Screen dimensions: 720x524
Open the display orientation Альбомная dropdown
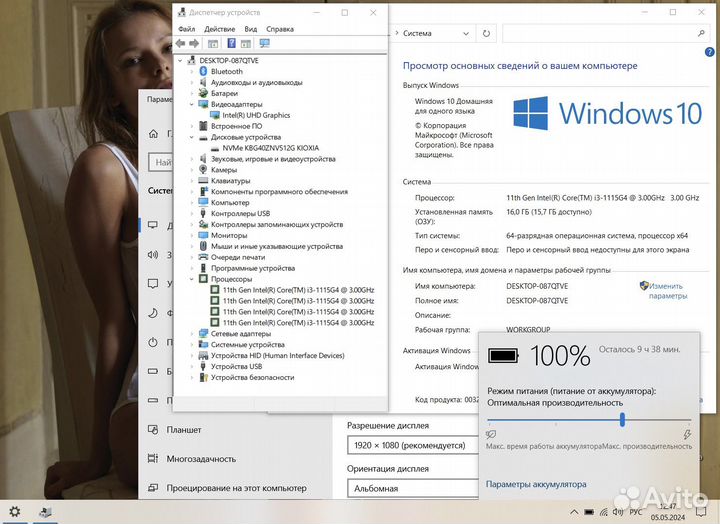point(412,488)
